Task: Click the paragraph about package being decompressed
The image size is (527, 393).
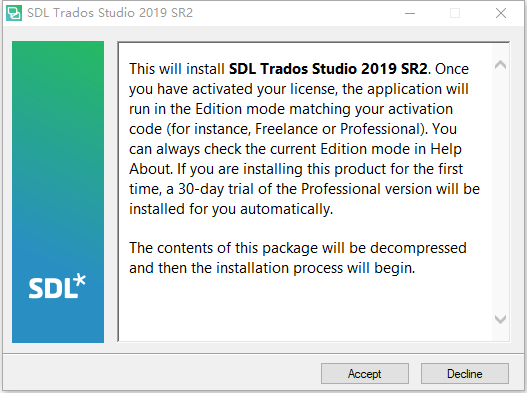Action: click(298, 258)
